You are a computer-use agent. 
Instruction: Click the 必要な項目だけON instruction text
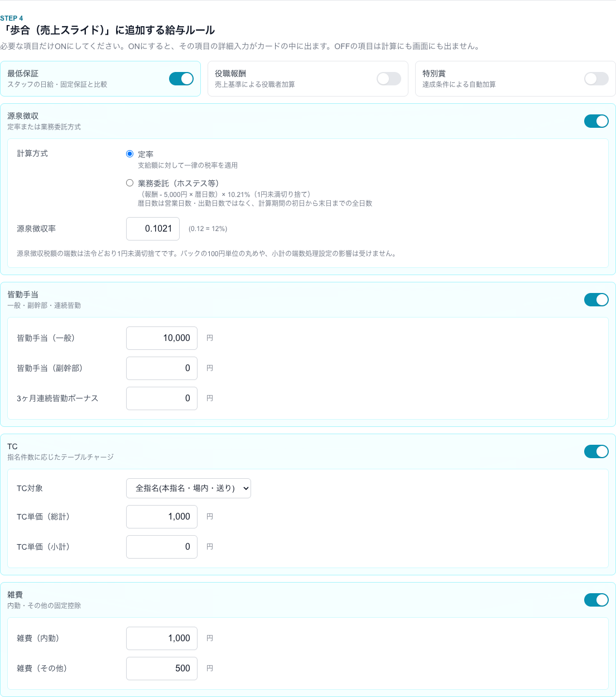240,46
